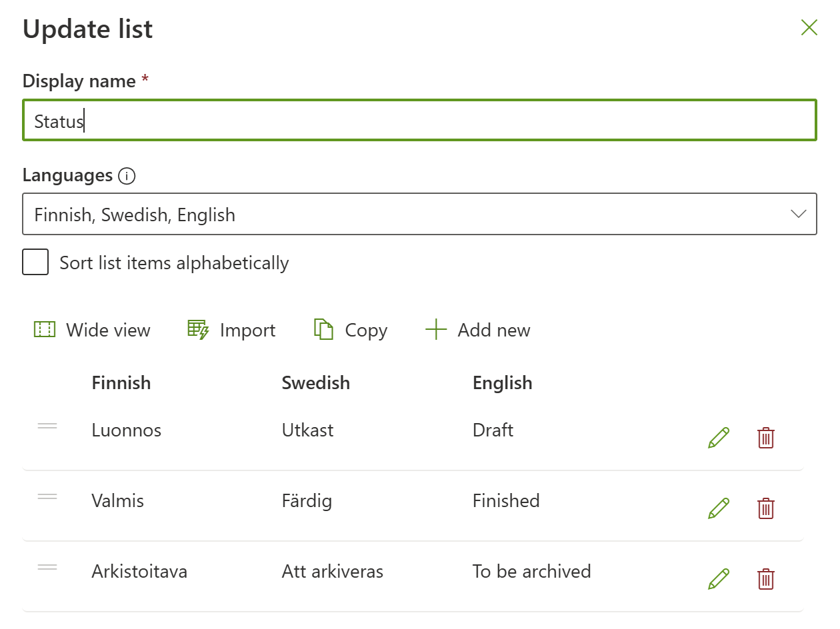Viewport: 840px width, 629px height.
Task: Close the Update list panel
Action: pyautogui.click(x=809, y=27)
